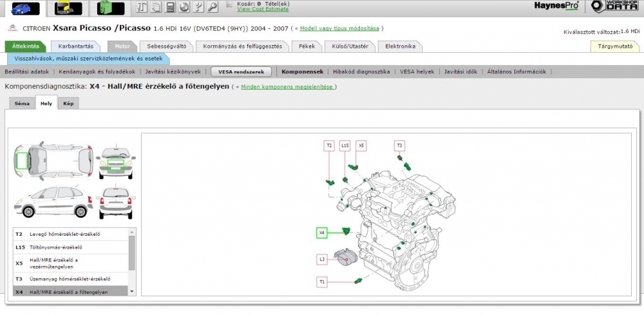Image resolution: width=644 pixels, height=315 pixels.
Task: Open Javítási kézikönyvek submenu
Action: 173,72
